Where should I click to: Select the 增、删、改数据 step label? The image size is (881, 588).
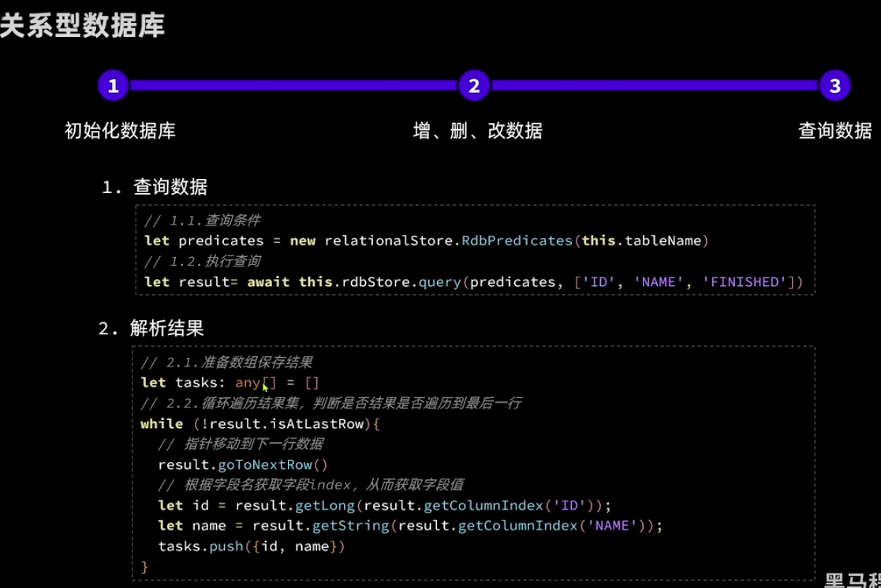click(x=477, y=131)
